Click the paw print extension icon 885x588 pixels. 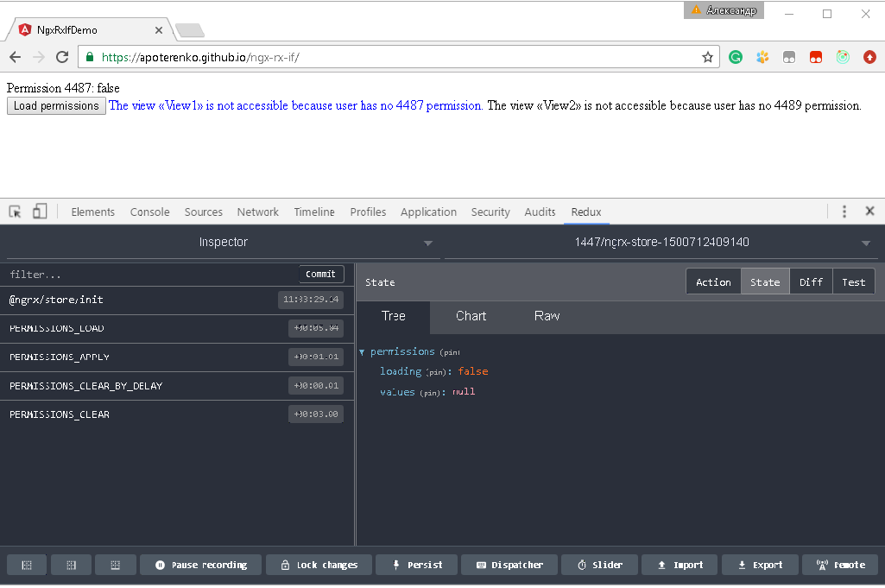[x=762, y=57]
